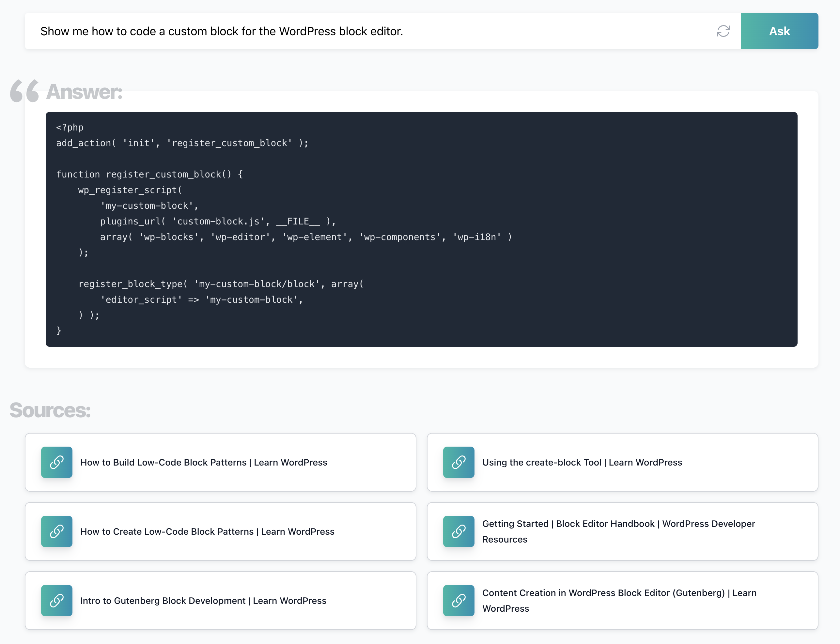Click the register_block_type line in code
Viewport: 840px width, 644px height.
[x=221, y=284]
